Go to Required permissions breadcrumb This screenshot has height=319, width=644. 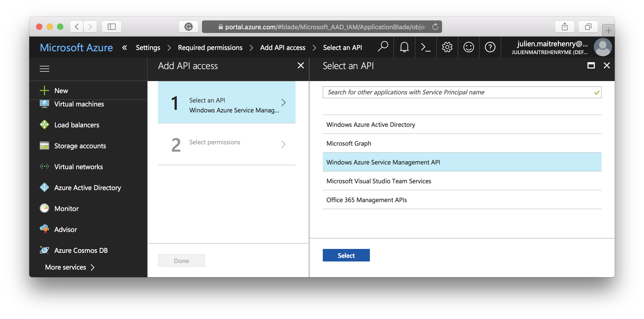[210, 48]
